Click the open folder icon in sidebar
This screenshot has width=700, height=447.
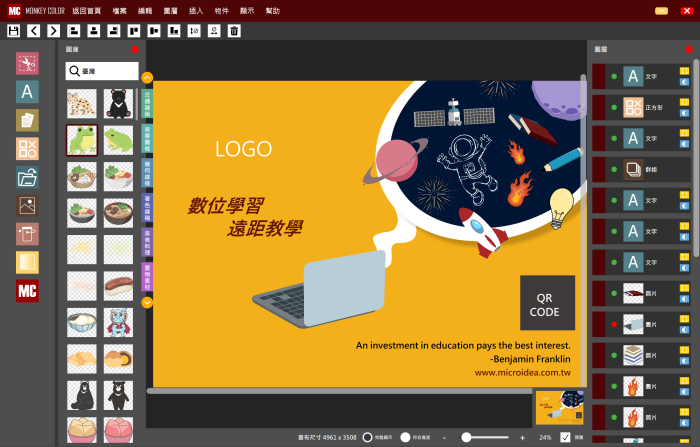(27, 178)
